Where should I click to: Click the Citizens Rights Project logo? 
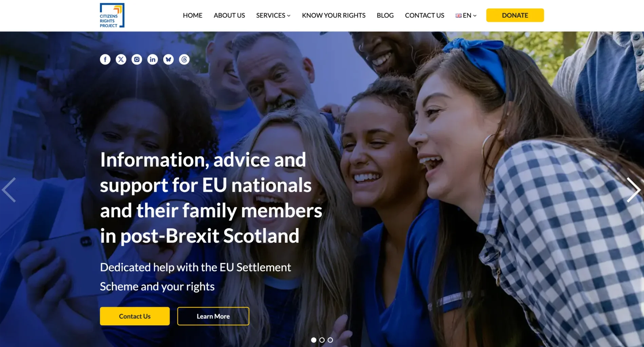112,15
